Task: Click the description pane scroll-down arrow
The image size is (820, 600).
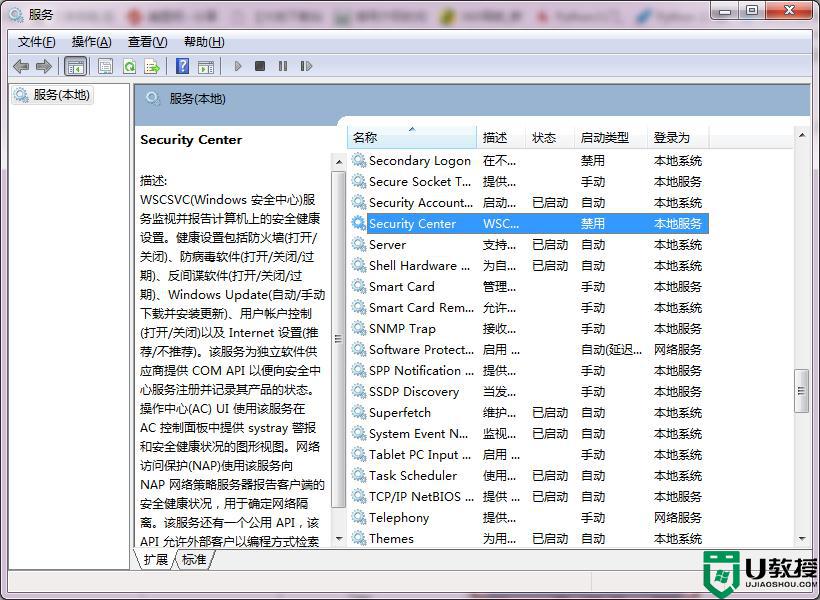Action: [x=339, y=538]
